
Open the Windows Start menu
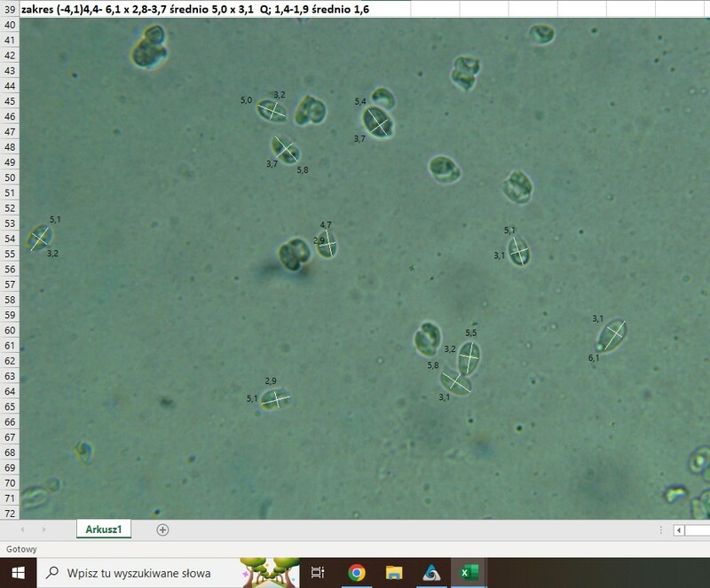[x=18, y=573]
